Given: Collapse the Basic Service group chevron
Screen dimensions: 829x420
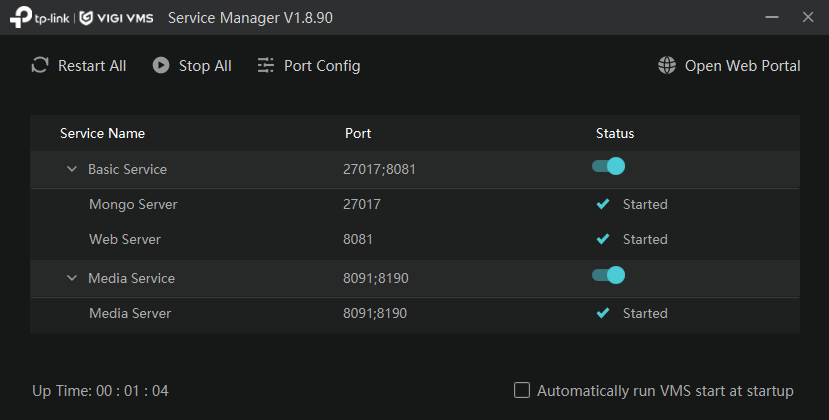Looking at the screenshot, I should click(72, 169).
